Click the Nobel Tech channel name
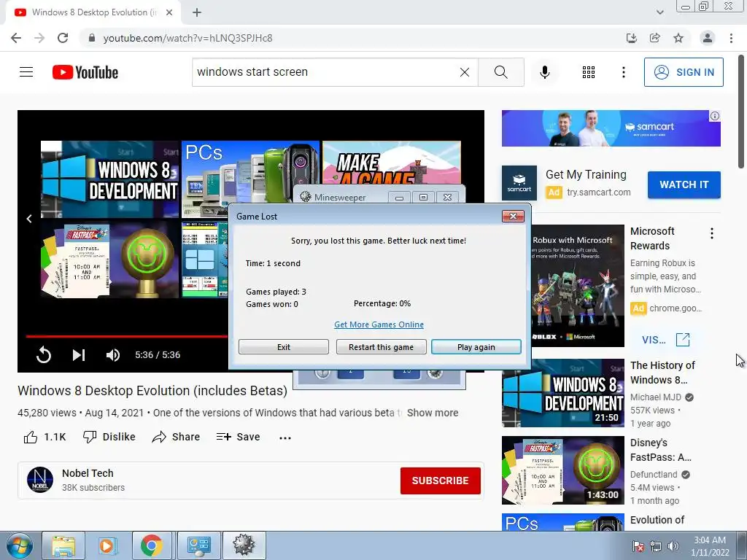The image size is (747, 560). [88, 473]
